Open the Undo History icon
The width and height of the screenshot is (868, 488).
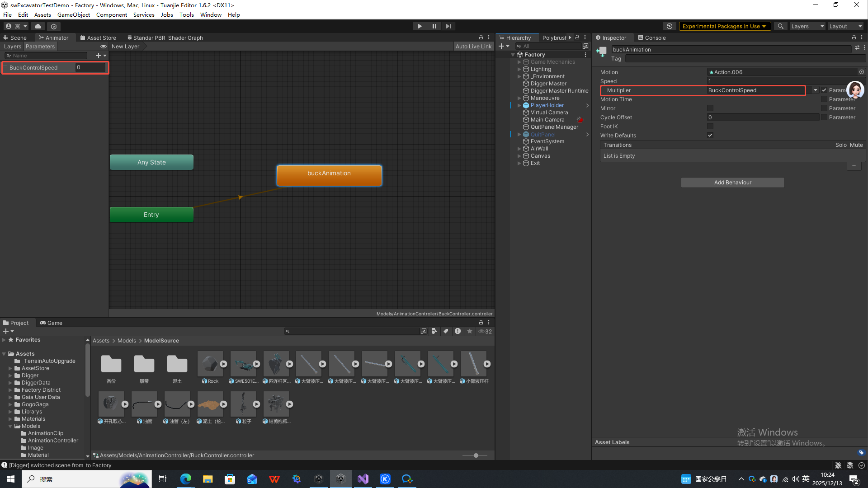(670, 26)
